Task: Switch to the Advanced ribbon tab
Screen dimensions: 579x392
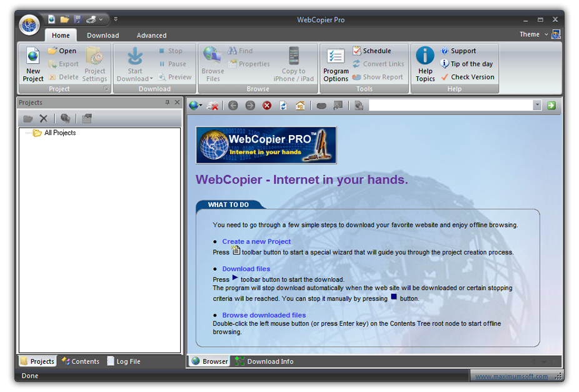Action: 151,36
